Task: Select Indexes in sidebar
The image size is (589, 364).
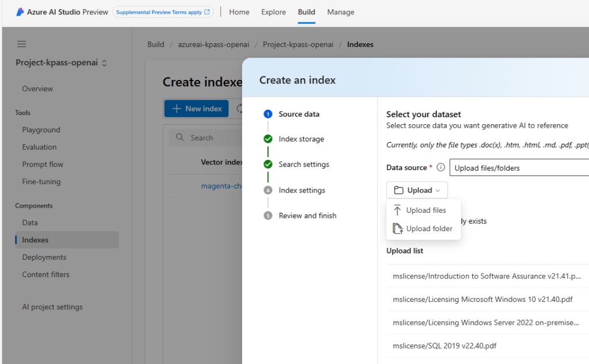Action: 67,240
